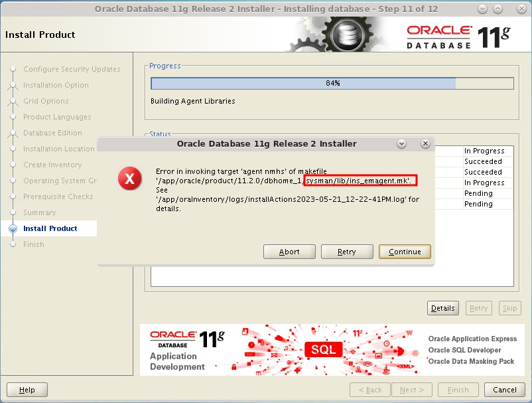
Task: Click the SQL badge in banner
Action: pyautogui.click(x=323, y=349)
